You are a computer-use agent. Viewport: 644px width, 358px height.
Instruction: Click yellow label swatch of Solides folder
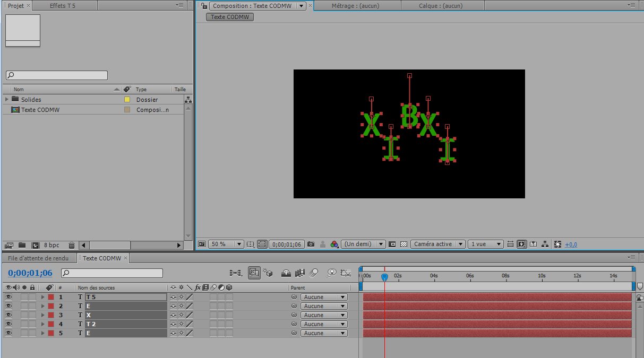point(127,99)
